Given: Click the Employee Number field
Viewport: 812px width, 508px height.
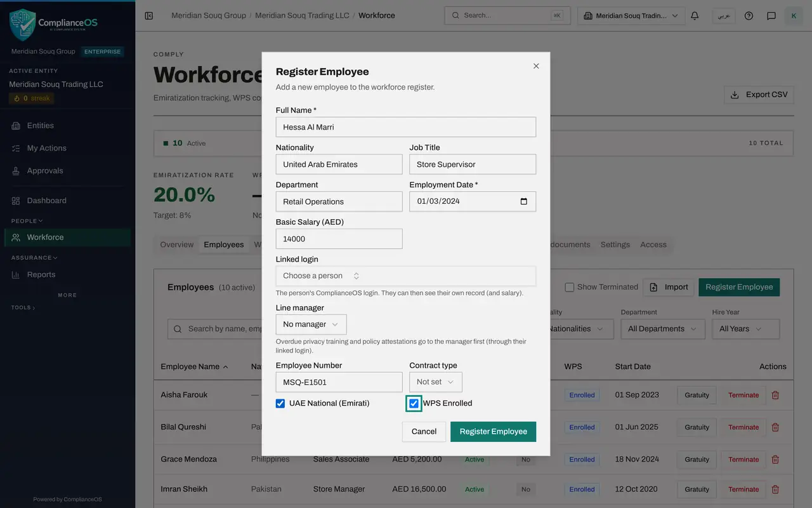Looking at the screenshot, I should (339, 382).
